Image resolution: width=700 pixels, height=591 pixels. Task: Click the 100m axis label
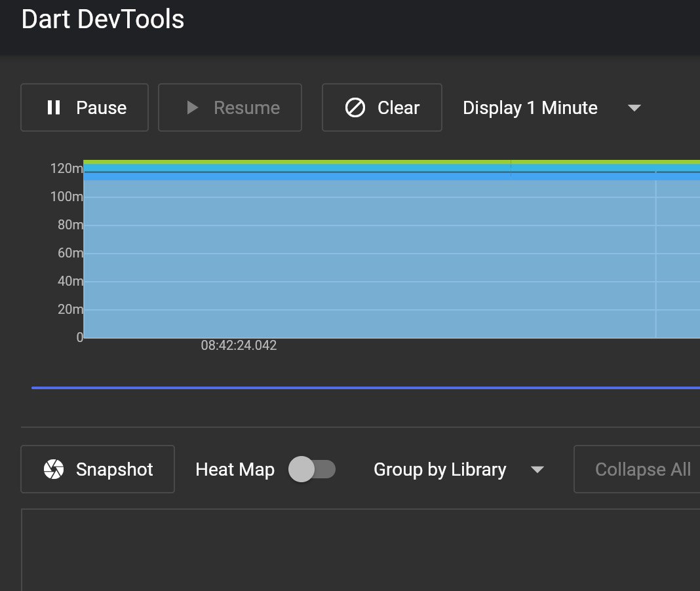[x=66, y=197]
